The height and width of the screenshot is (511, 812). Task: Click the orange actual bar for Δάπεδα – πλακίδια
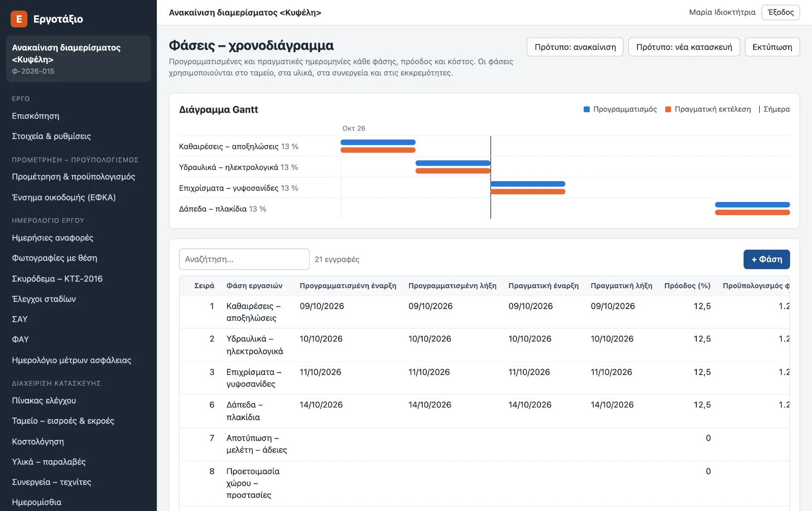click(x=752, y=213)
